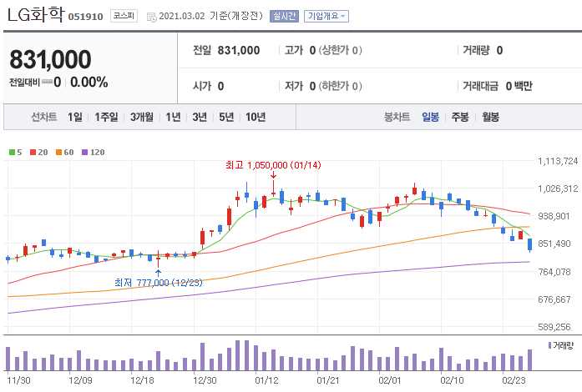Click the 02/23 date on x-axis
Viewport: 582px width, 392px height.
click(514, 380)
